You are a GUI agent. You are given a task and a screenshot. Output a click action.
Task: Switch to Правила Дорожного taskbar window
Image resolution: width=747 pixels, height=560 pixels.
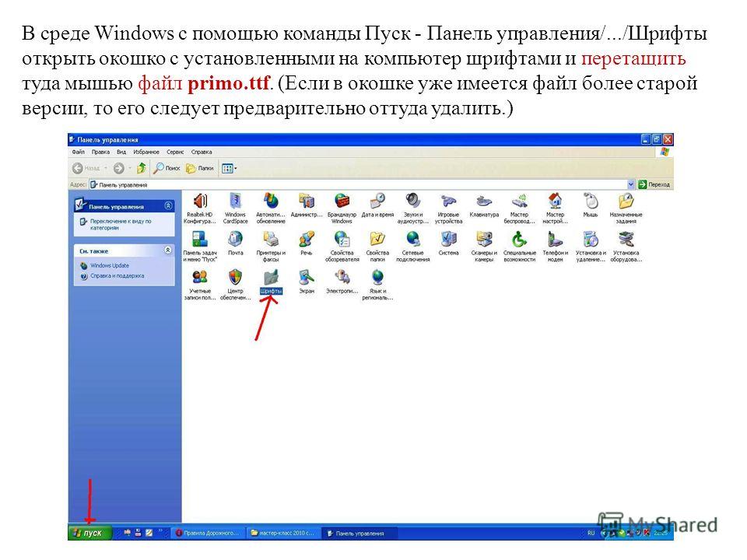point(208,533)
